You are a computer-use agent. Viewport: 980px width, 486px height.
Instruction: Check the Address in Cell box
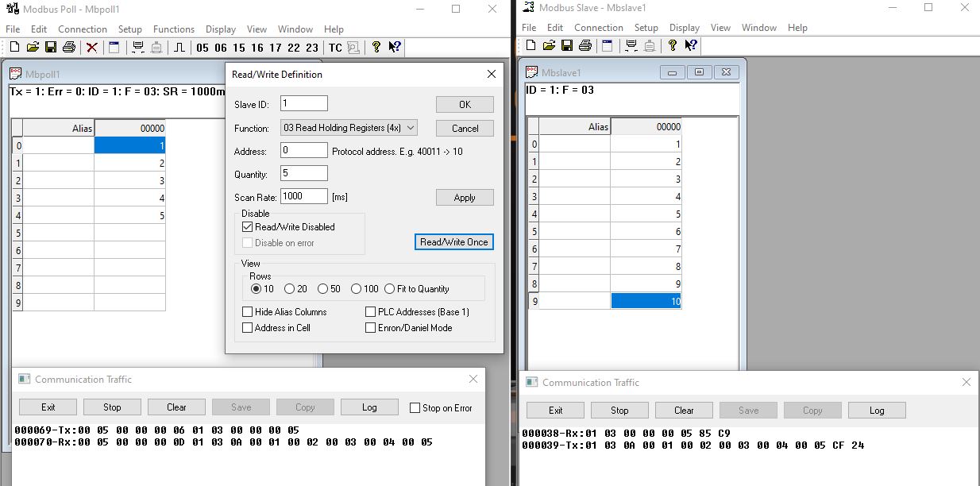click(x=248, y=328)
